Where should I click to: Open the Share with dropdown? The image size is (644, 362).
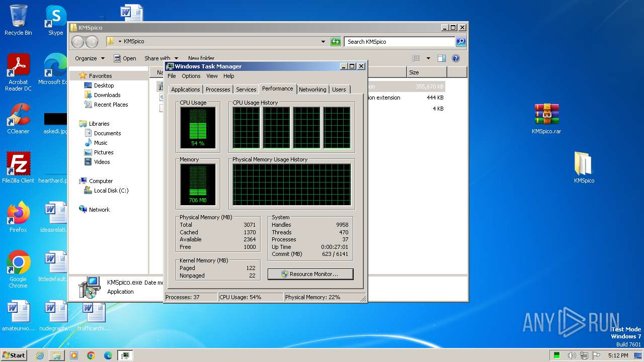tap(161, 58)
